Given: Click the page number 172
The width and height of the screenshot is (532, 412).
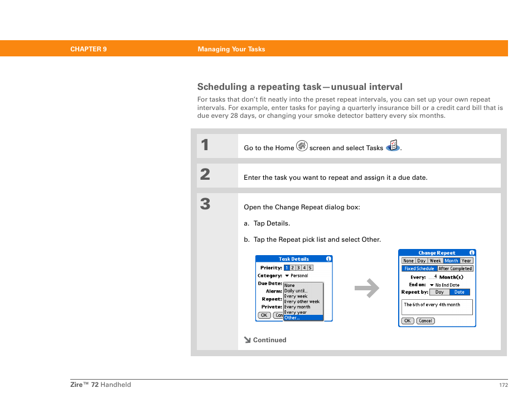Looking at the screenshot, I should [504, 385].
